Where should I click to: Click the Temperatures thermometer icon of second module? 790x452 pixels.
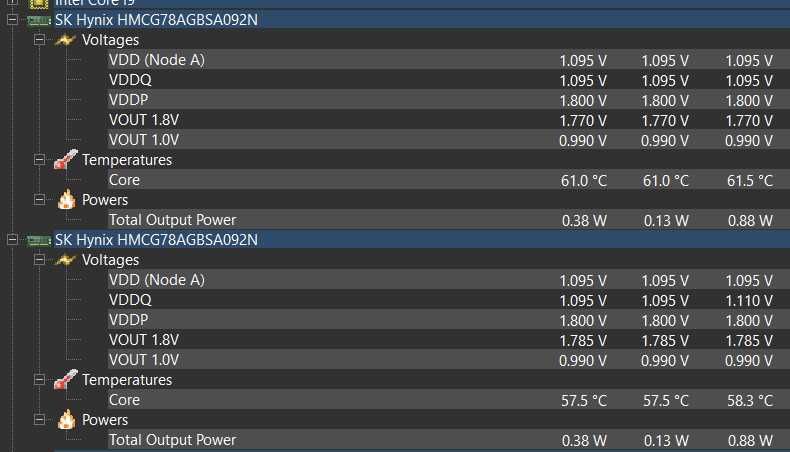coord(66,379)
